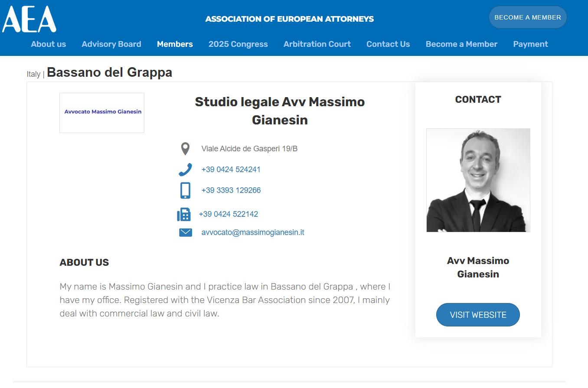588x388 pixels.
Task: Click the VISIT WEBSITE button
Action: tap(478, 315)
